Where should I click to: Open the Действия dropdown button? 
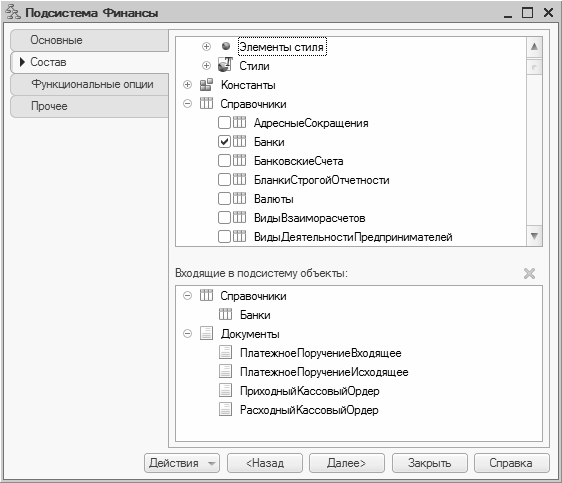pos(182,463)
